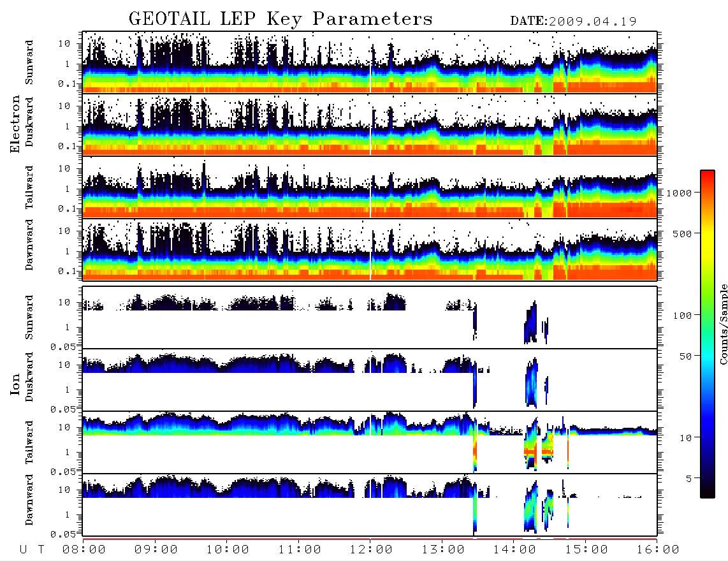This screenshot has height=561, width=728.
Task: Click the colorbar tick label 5
Action: pyautogui.click(x=689, y=478)
